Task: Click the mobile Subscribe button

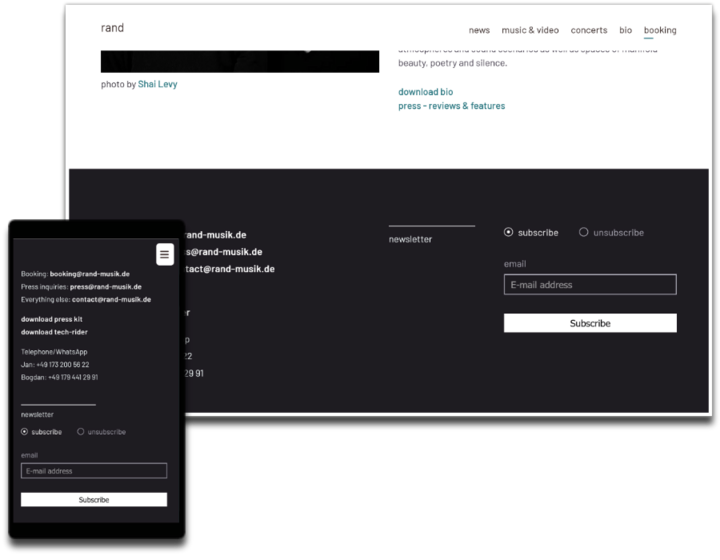Action: (x=94, y=500)
